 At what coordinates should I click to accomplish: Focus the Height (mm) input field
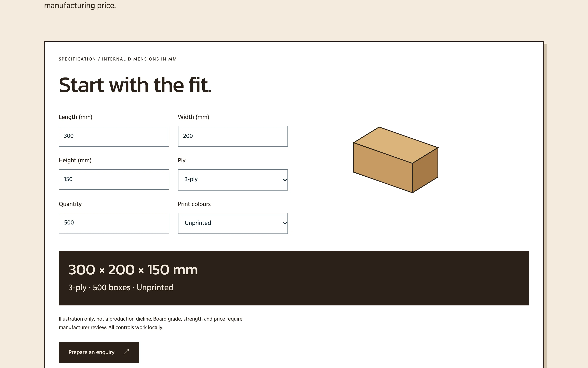pyautogui.click(x=114, y=179)
